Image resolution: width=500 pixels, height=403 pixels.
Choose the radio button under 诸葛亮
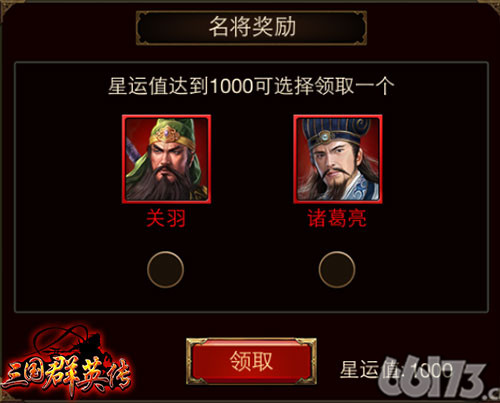(x=337, y=269)
